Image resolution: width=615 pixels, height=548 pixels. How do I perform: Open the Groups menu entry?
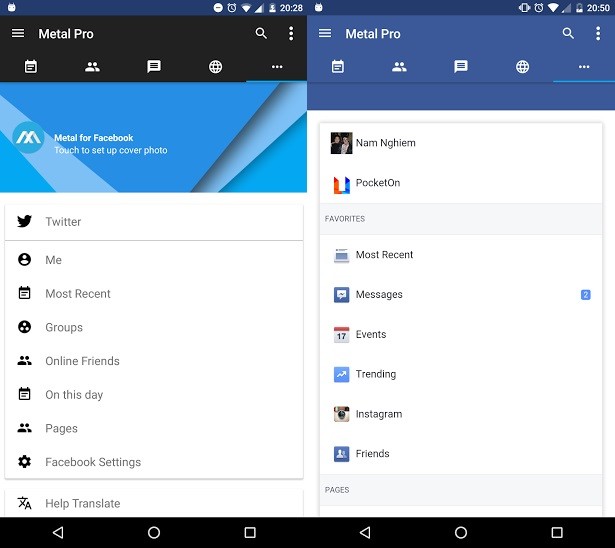pyautogui.click(x=154, y=327)
